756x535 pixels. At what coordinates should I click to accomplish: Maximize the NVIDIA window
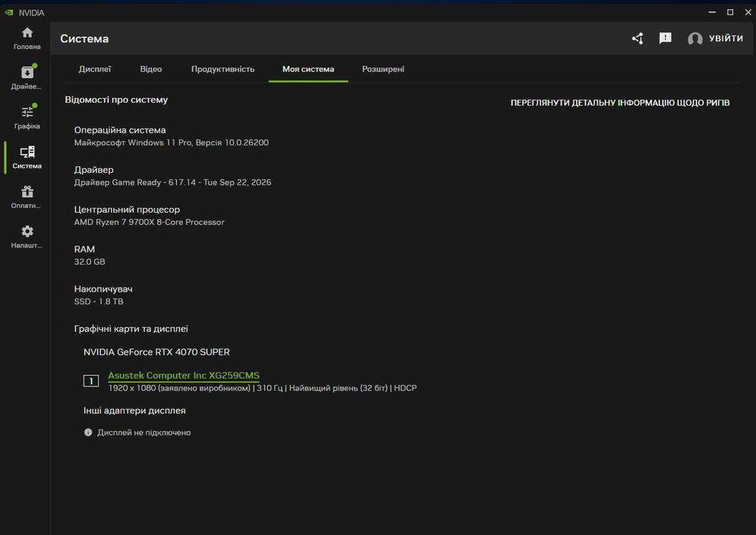coord(730,12)
